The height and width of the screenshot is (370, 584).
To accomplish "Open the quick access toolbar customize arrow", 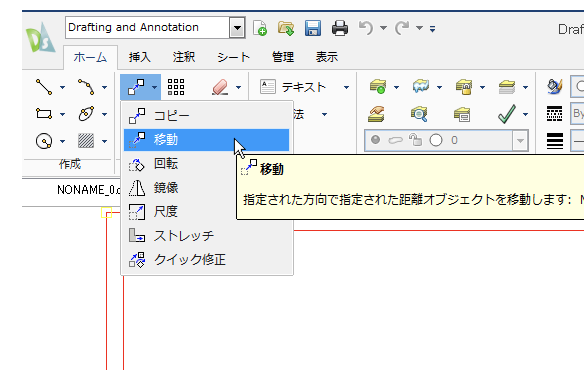I will [x=432, y=28].
